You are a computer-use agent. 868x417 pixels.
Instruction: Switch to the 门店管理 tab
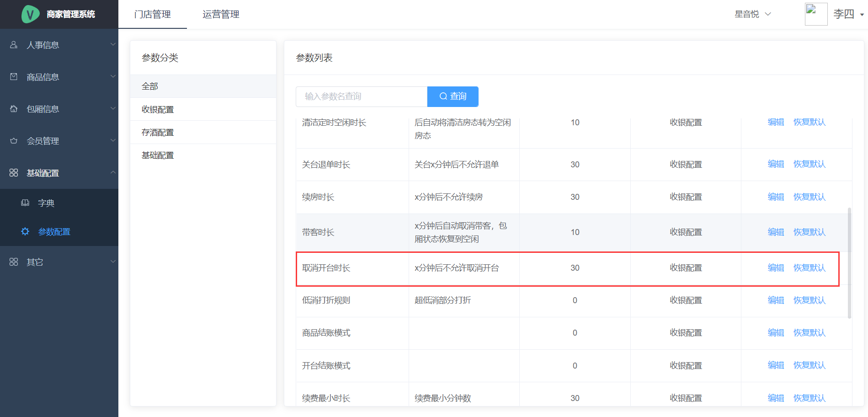click(x=153, y=14)
